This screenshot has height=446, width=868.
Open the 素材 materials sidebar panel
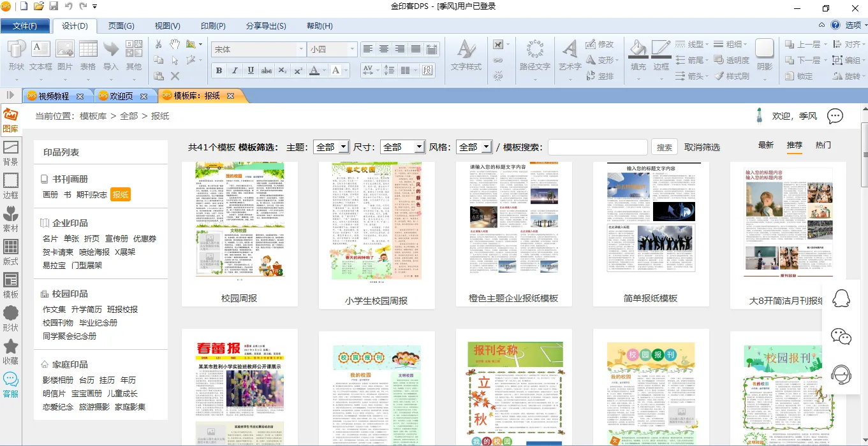coord(11,219)
